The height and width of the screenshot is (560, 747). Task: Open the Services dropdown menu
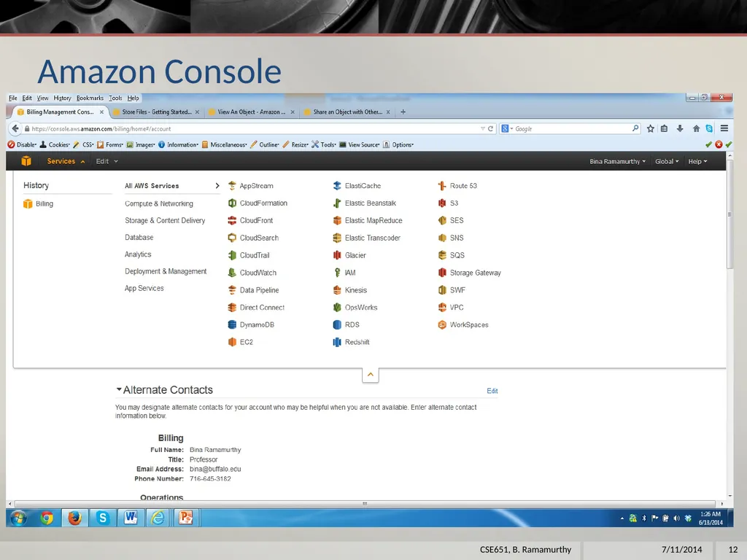[x=66, y=161]
